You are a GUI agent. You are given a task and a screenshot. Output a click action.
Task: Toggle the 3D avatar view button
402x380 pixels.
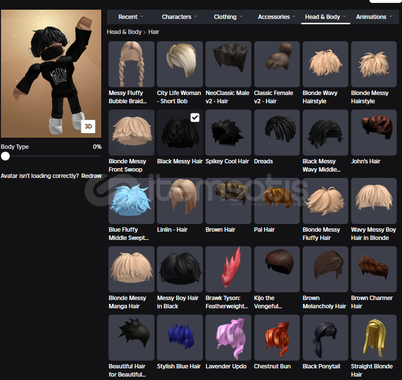tap(88, 126)
